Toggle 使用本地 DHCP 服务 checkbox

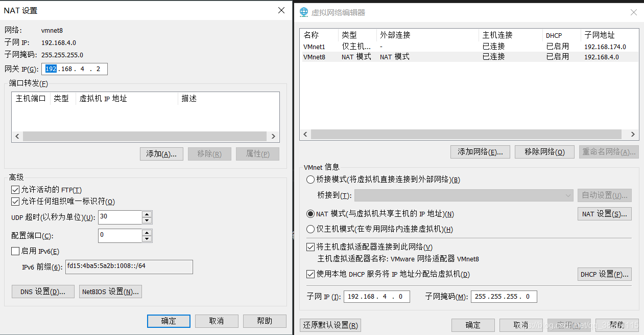(x=310, y=274)
